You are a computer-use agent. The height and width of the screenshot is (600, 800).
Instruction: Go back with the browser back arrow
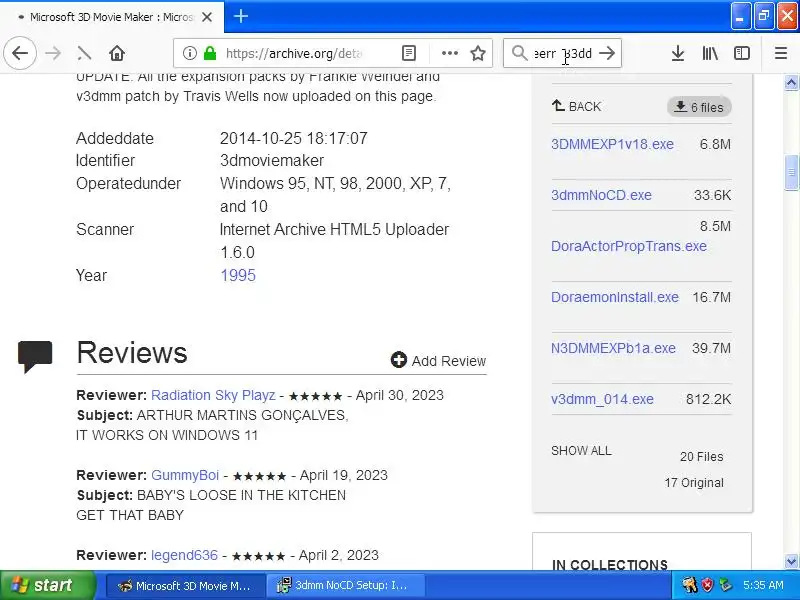(20, 53)
